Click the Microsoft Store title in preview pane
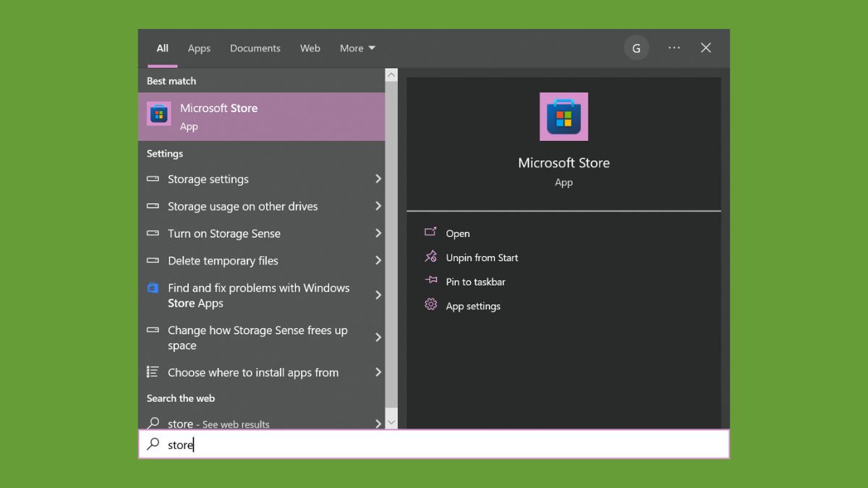The image size is (868, 488). pyautogui.click(x=563, y=163)
